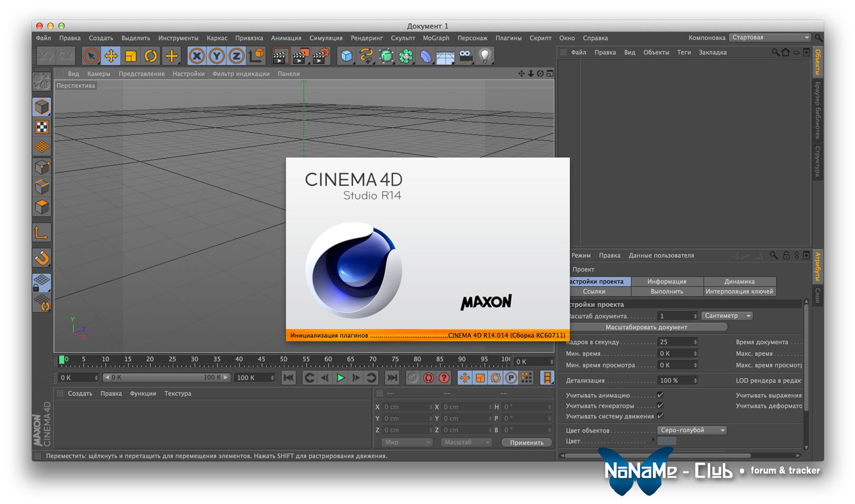The image size is (855, 504).
Task: Add a light bulb object
Action: [485, 56]
